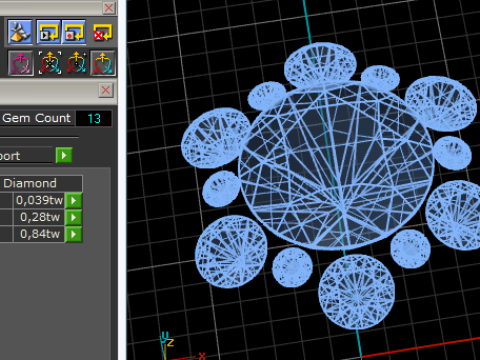Image resolution: width=480 pixels, height=360 pixels.
Task: Click the gumball icon with small plus sign
Action: [76, 63]
